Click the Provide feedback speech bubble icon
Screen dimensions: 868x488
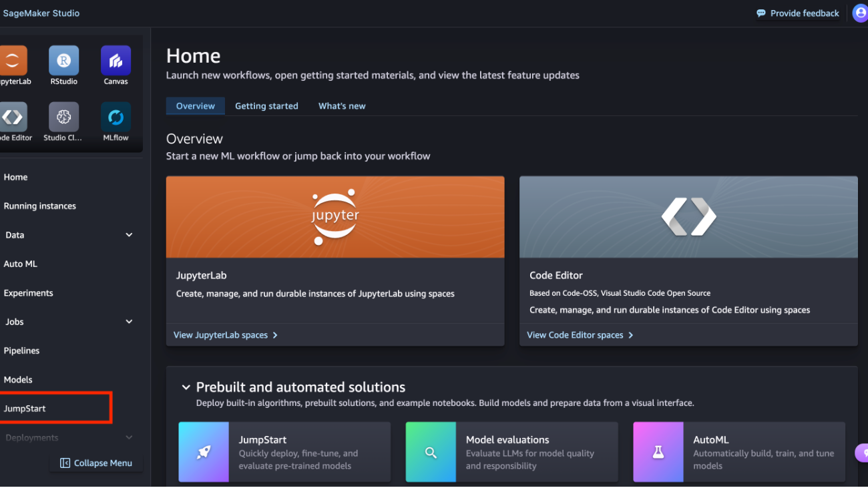tap(761, 13)
